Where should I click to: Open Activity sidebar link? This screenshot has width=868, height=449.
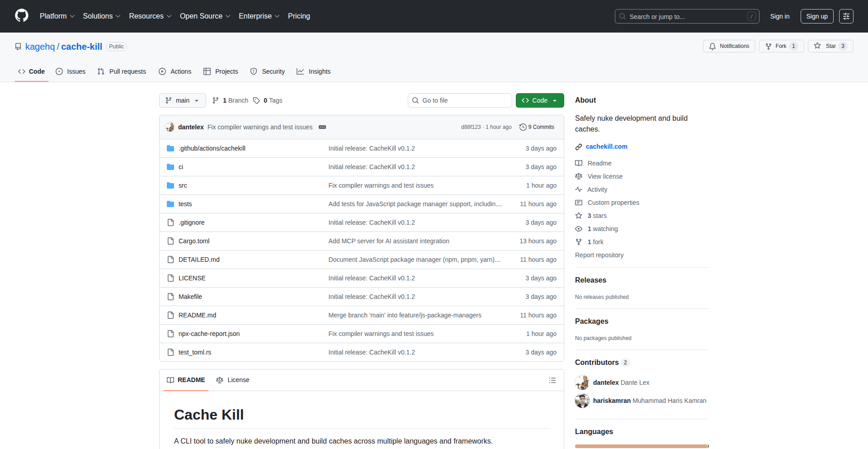(591, 189)
